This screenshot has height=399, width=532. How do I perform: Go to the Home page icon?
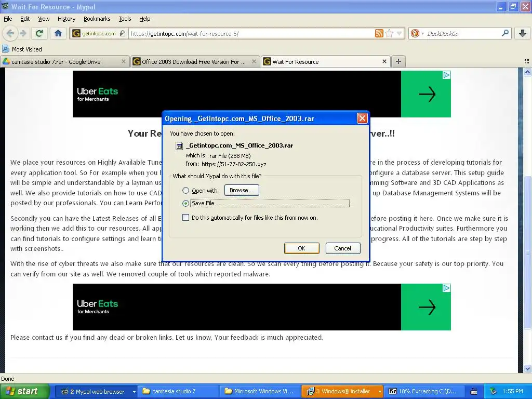(58, 33)
